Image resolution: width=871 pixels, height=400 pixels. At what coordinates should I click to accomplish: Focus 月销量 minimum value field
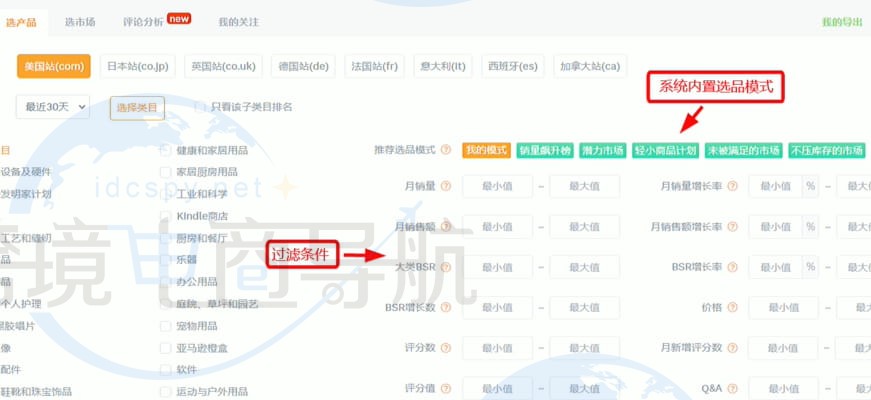(x=498, y=186)
